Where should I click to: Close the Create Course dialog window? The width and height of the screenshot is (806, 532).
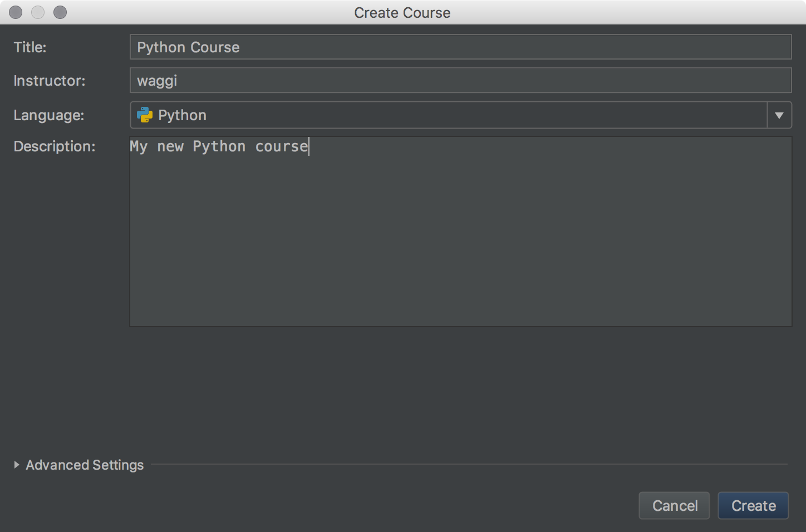pyautogui.click(x=16, y=12)
